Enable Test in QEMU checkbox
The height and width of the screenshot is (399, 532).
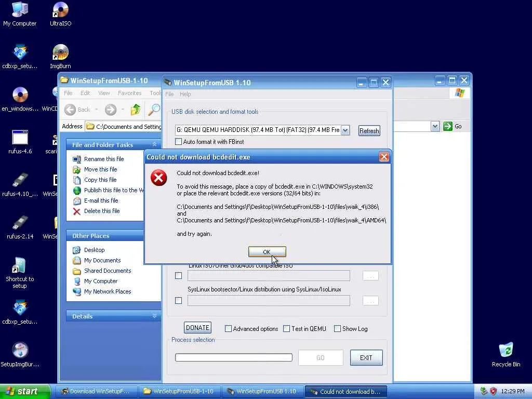(287, 329)
